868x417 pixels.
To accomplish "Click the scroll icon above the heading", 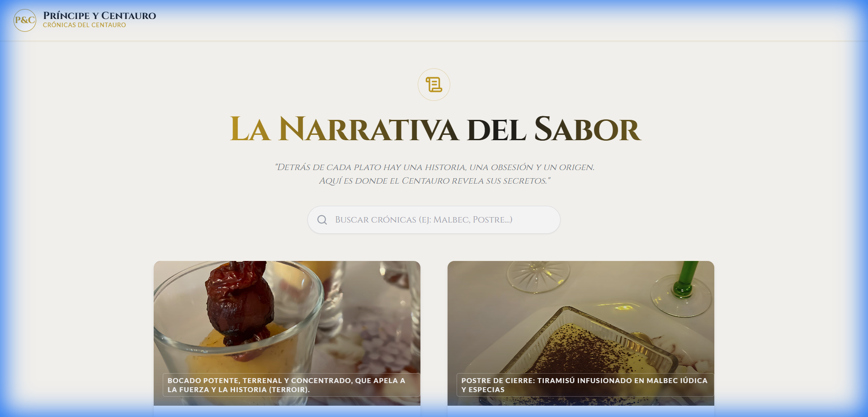I will (434, 85).
